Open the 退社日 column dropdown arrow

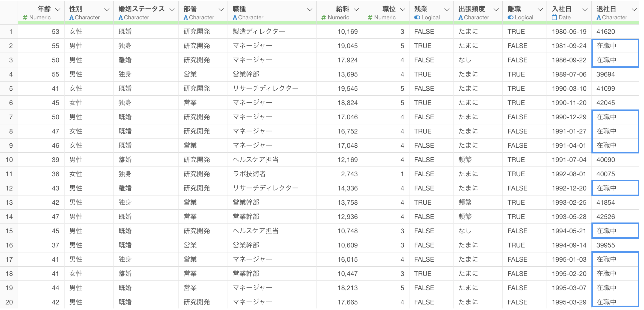pyautogui.click(x=634, y=9)
